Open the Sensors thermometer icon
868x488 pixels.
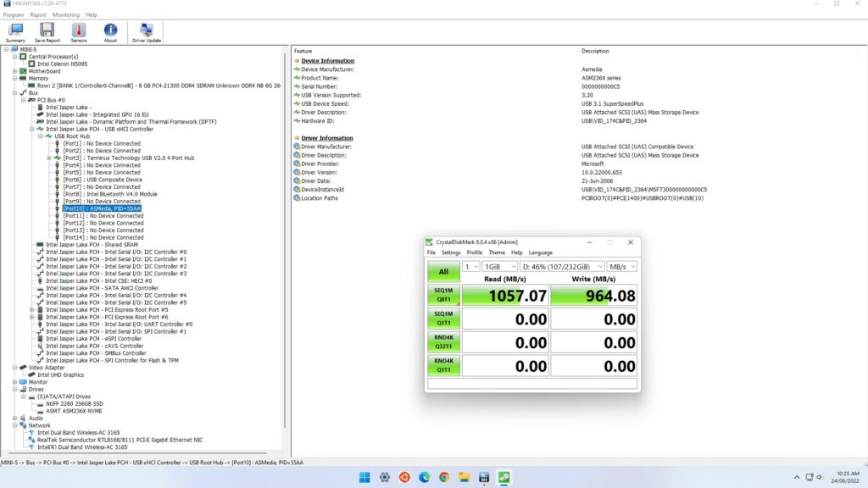[79, 32]
